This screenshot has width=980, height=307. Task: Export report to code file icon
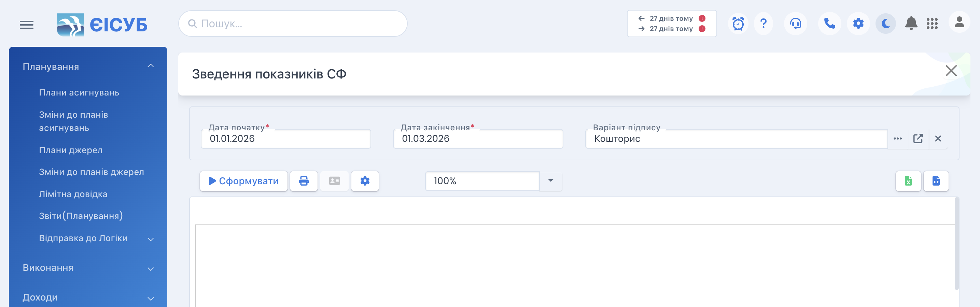(936, 181)
